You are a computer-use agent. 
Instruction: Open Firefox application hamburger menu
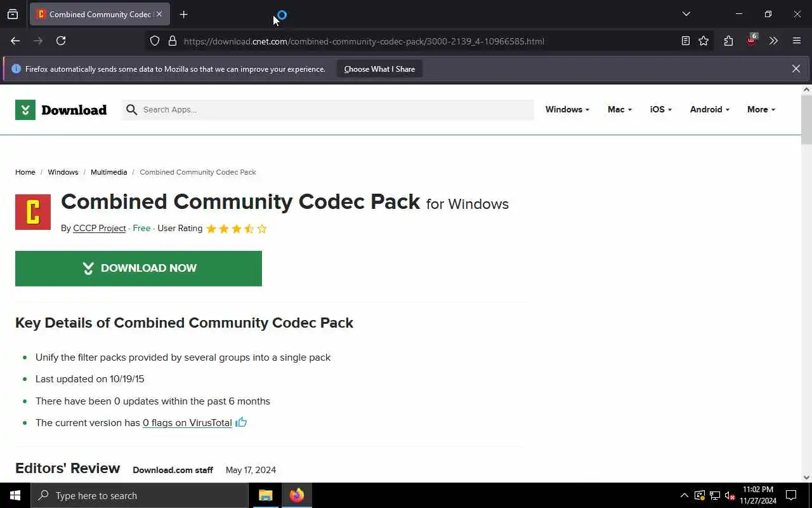[x=797, y=41]
